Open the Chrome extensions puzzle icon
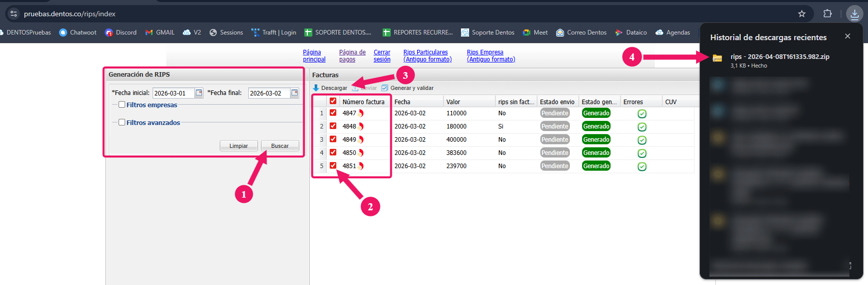The width and height of the screenshot is (868, 285). pos(828,14)
